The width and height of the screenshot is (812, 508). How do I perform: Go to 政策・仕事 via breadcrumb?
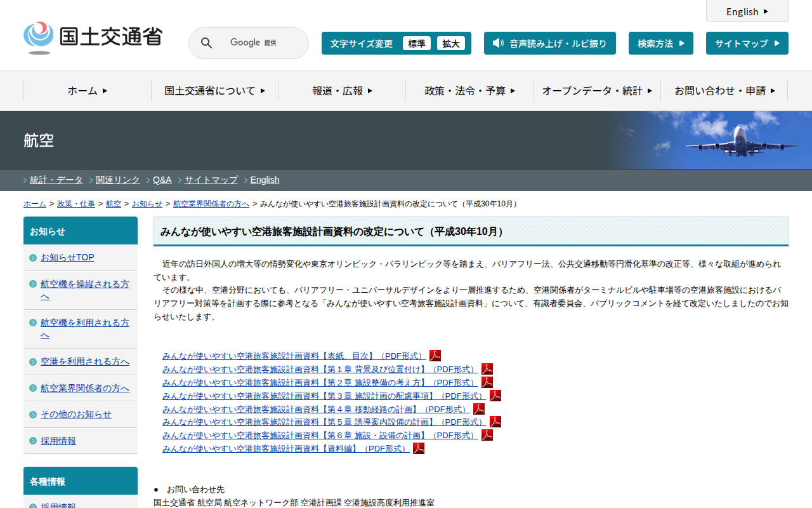pos(76,204)
